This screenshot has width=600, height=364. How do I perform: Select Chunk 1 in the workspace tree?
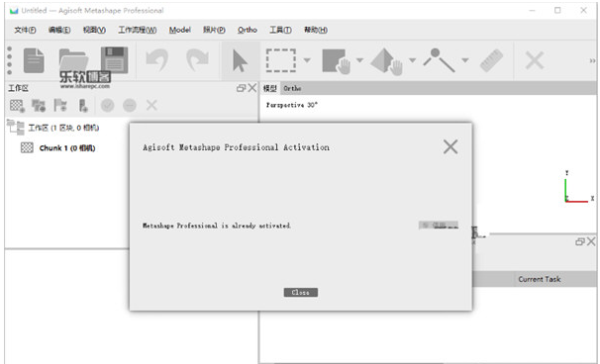click(x=67, y=148)
